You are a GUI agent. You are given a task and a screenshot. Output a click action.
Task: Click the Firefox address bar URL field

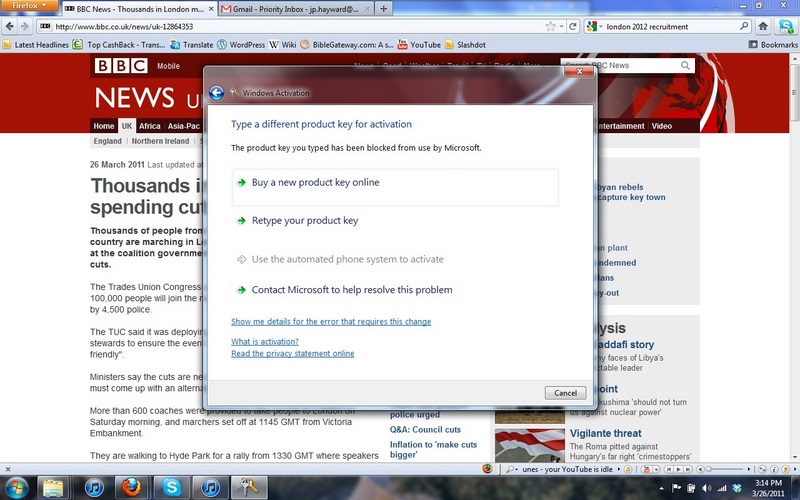pos(300,26)
